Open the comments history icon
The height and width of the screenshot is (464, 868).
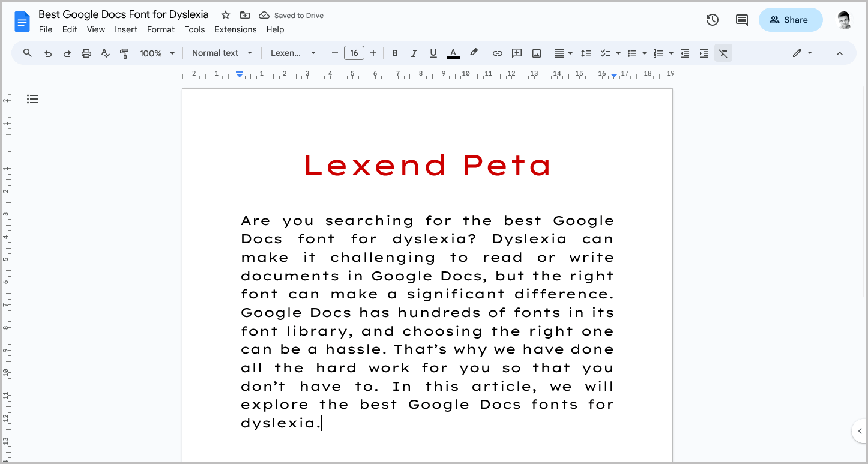(x=742, y=20)
